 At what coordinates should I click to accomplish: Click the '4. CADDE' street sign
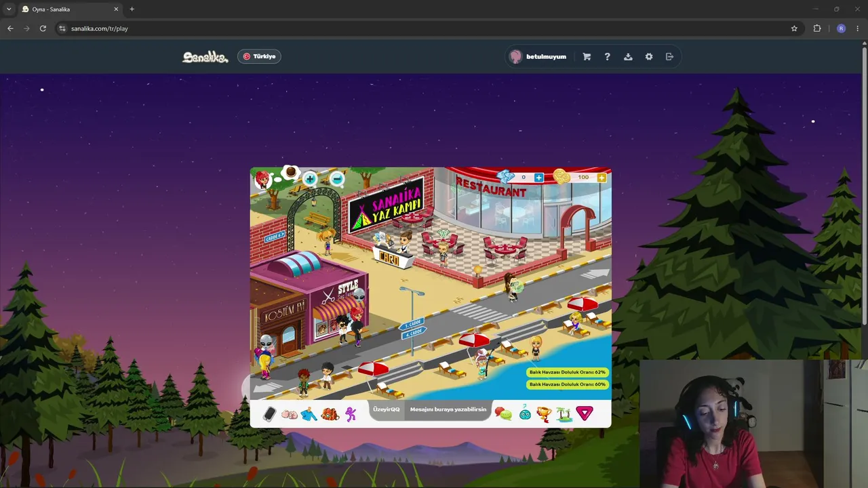pyautogui.click(x=414, y=333)
